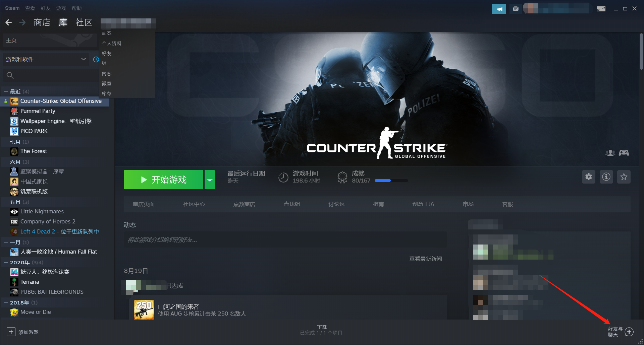The height and width of the screenshot is (345, 644).
Task: Click the Wallpaper Engine game icon
Action: pyautogui.click(x=14, y=121)
